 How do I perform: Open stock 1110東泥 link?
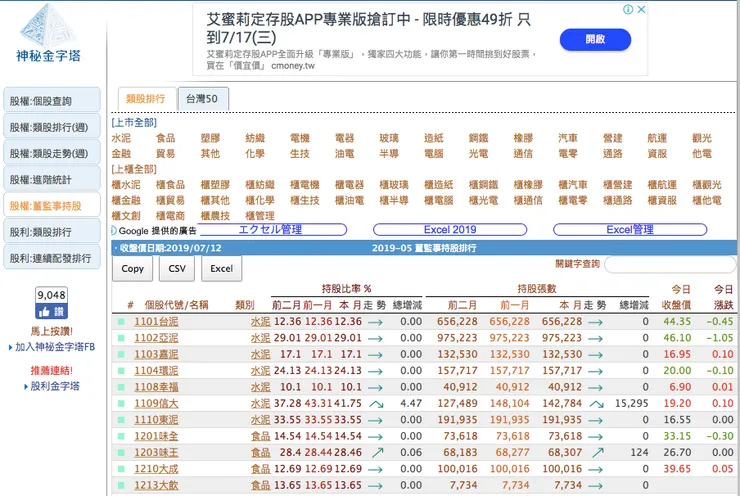[156, 420]
